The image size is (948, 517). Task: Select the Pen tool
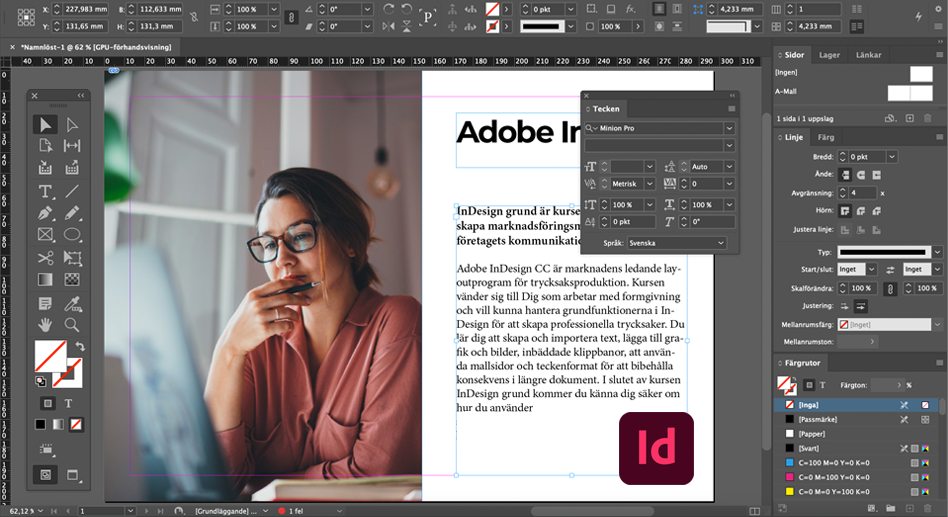[x=45, y=213]
